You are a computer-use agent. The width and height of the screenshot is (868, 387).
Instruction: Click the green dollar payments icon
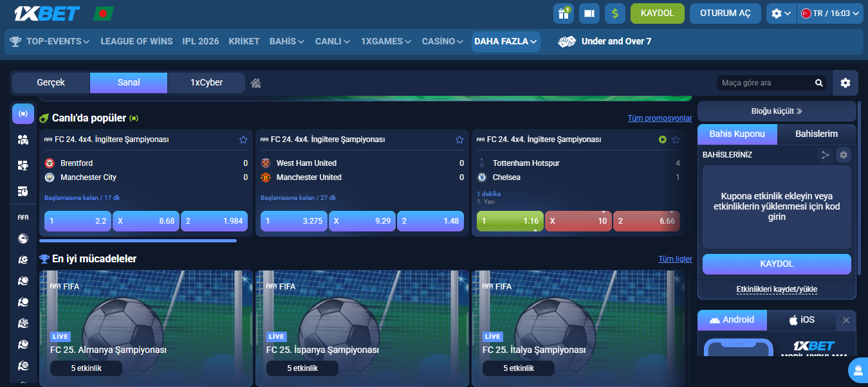point(615,13)
